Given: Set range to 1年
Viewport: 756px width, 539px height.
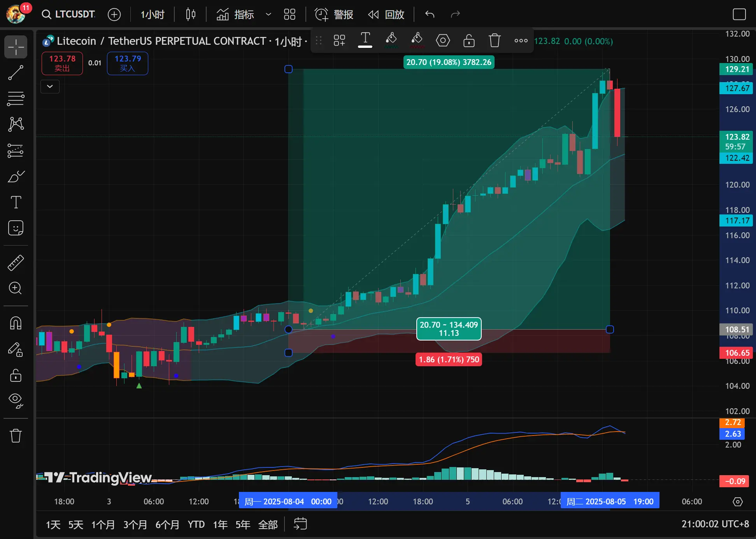Looking at the screenshot, I should (x=220, y=525).
